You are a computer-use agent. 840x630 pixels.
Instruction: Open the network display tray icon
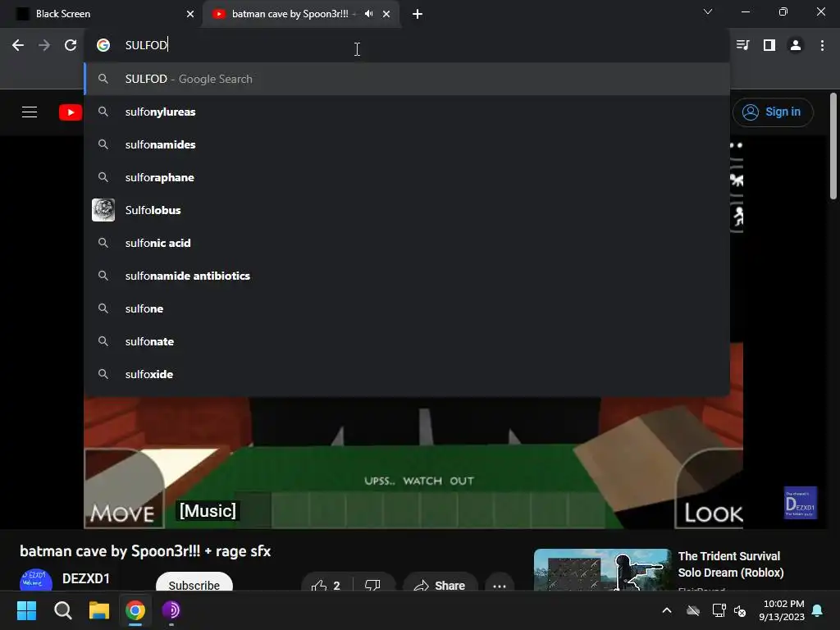coord(719,610)
